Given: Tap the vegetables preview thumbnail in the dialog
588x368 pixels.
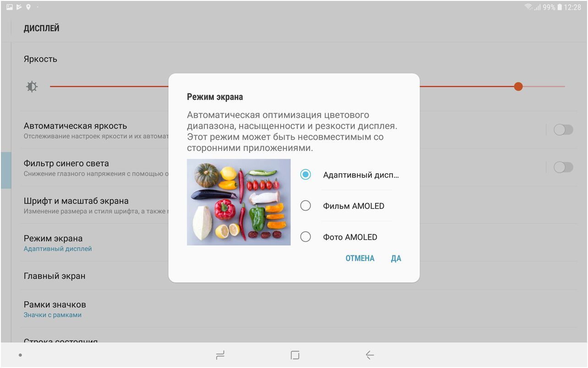Looking at the screenshot, I should click(x=239, y=202).
